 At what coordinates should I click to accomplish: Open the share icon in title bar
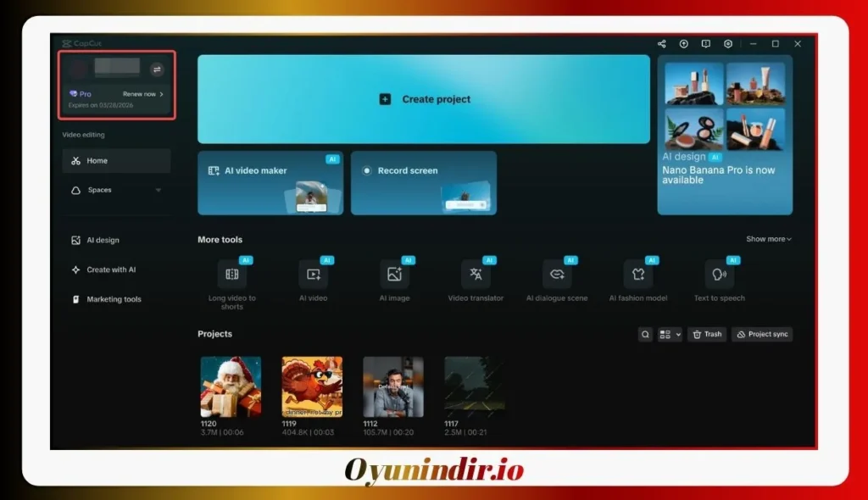point(661,44)
